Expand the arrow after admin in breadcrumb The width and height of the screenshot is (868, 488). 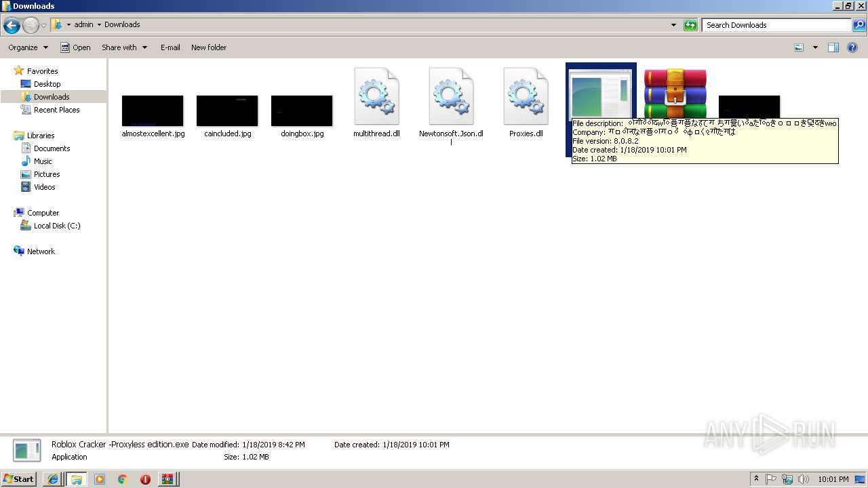99,24
